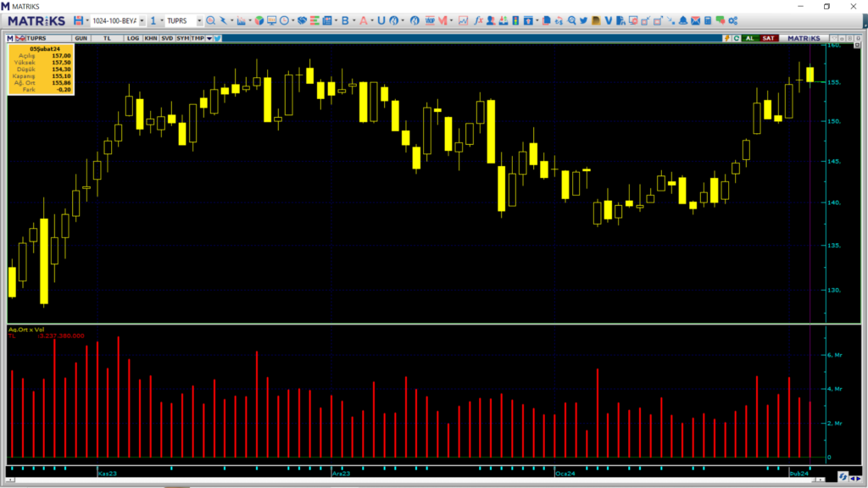Expand the TUPRS symbol dropdown
This screenshot has height=488, width=868.
pos(199,20)
